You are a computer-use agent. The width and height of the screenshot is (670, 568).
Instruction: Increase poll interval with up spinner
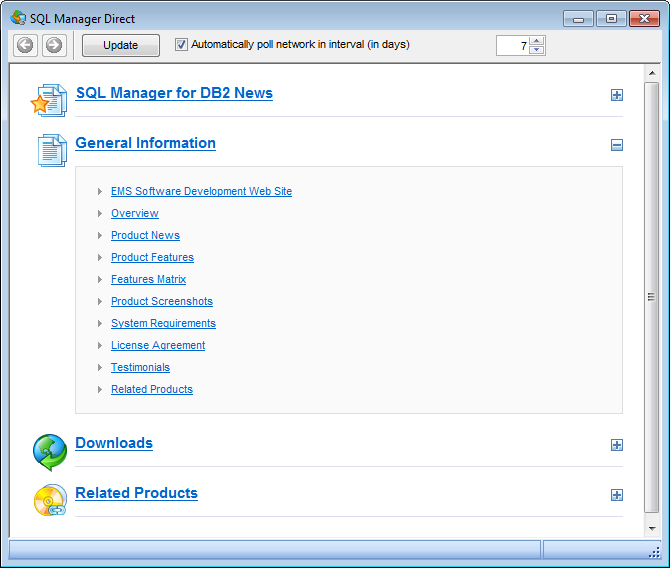[537, 41]
